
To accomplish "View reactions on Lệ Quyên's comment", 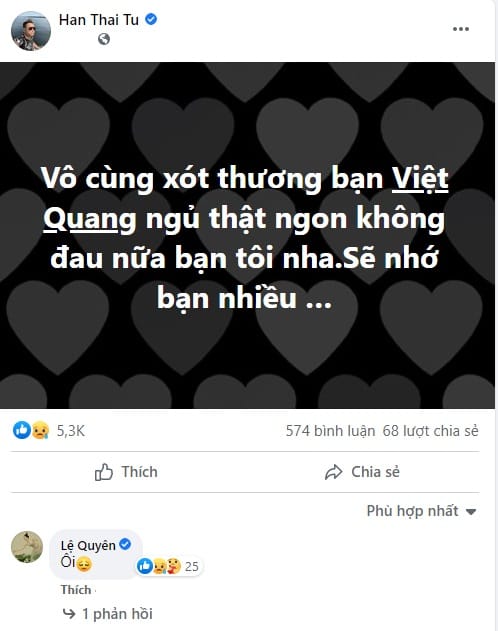I will click(x=168, y=566).
